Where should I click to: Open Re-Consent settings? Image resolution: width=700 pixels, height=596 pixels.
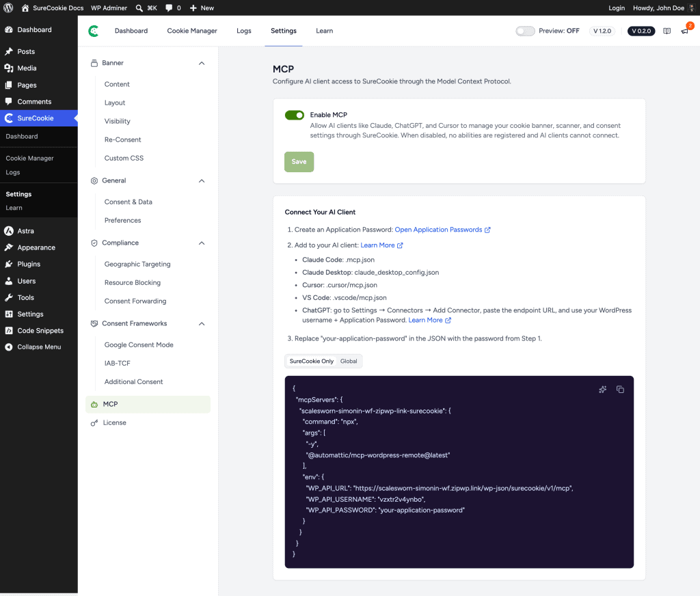pos(123,139)
